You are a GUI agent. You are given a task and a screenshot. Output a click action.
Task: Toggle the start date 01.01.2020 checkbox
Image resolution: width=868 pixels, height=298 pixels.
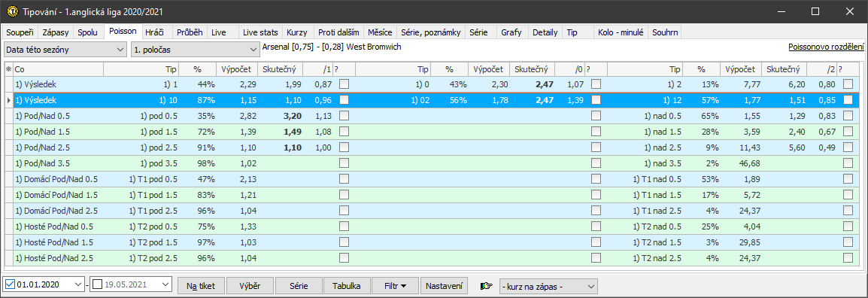10,284
